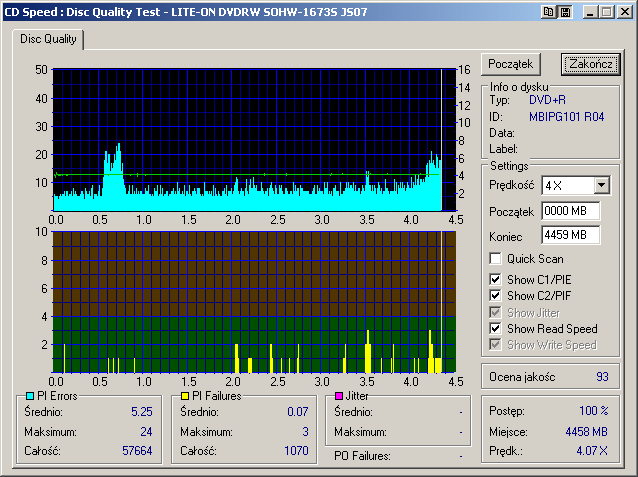The image size is (638, 477).
Task: Click the PI Errors total 57664
Action: click(137, 451)
